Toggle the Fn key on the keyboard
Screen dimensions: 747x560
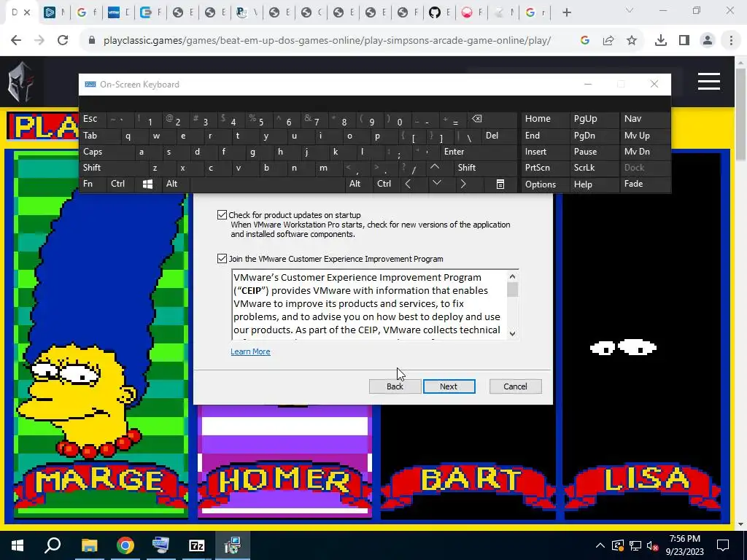(x=93, y=184)
